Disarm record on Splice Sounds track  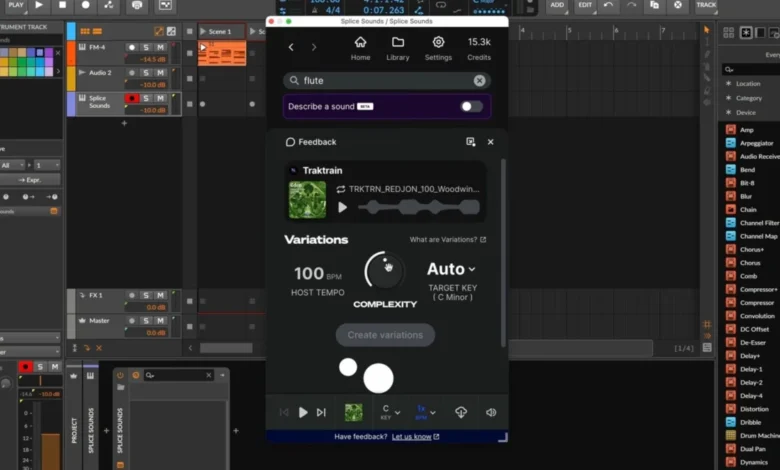click(x=131, y=99)
